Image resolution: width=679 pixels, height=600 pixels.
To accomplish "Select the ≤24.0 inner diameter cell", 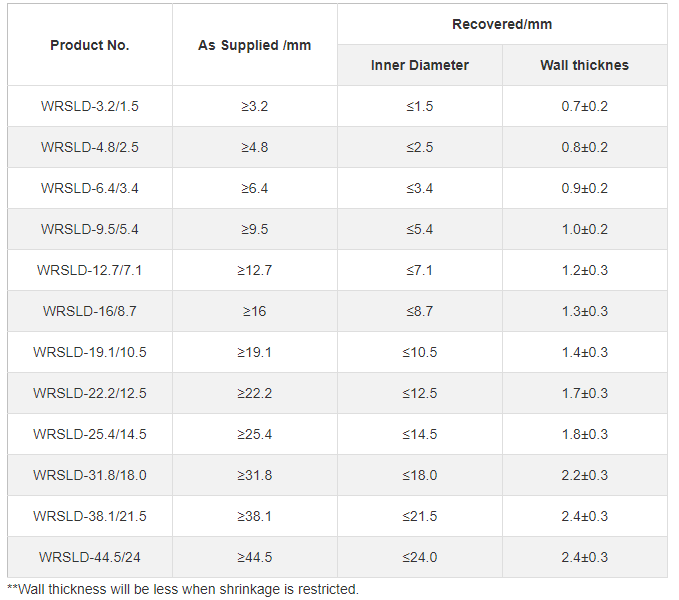I will tap(420, 557).
